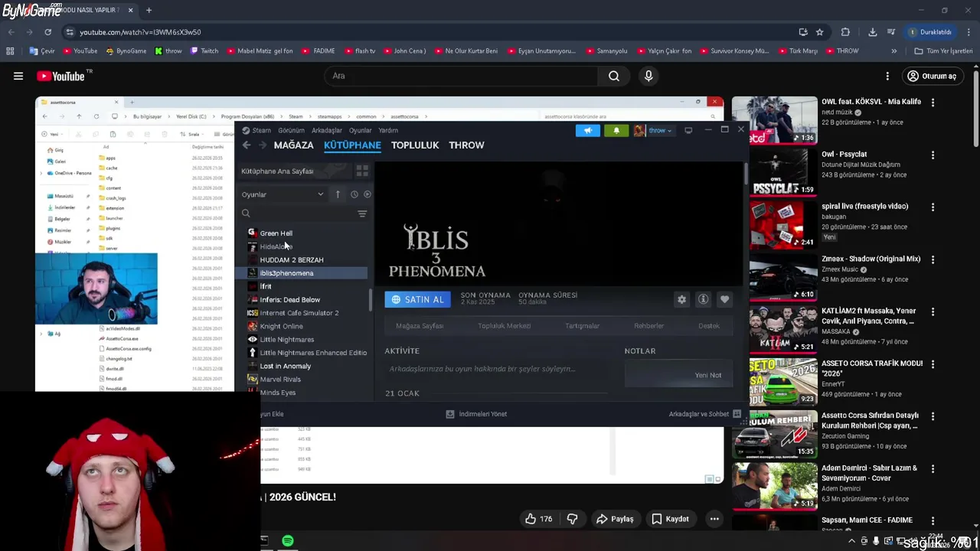
Task: Click Steam library recent clock icon
Action: coord(354,194)
